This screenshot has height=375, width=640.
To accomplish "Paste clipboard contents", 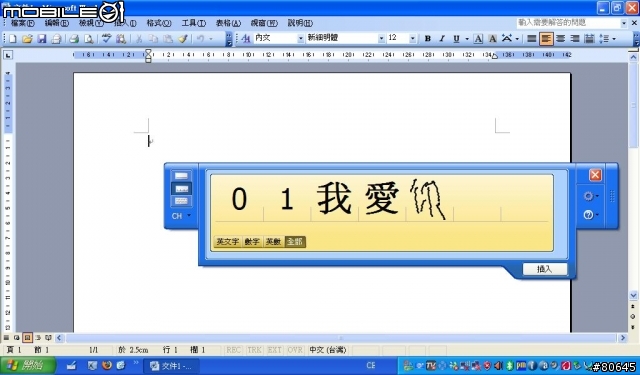I will pyautogui.click(x=168, y=39).
